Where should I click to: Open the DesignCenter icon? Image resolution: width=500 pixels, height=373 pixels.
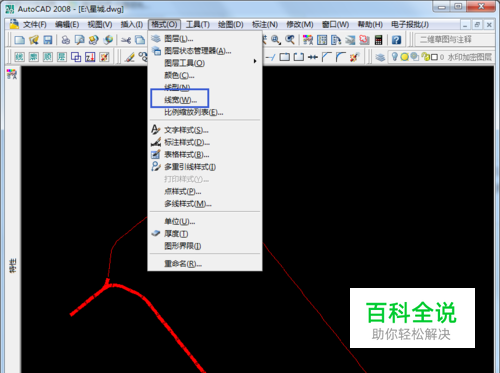point(322,40)
